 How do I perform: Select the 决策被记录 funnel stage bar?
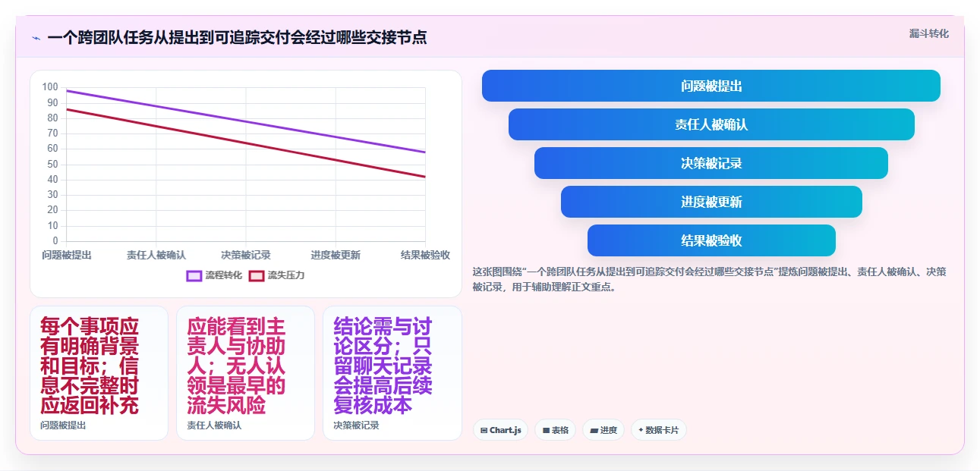tap(711, 163)
